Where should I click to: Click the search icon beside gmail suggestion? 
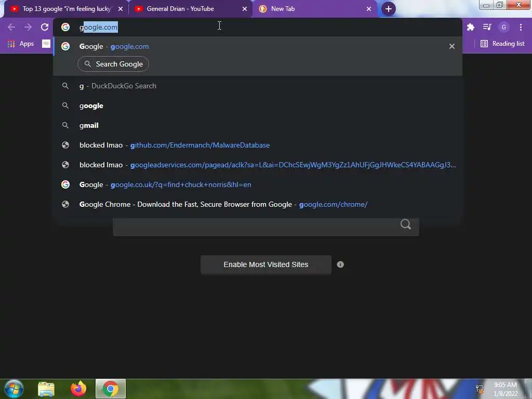65,126
